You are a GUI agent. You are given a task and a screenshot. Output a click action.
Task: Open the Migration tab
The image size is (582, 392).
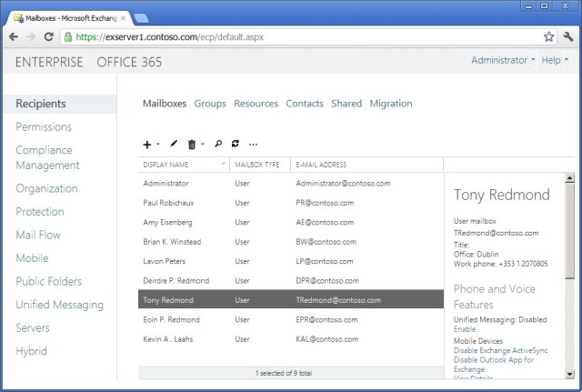coord(391,104)
